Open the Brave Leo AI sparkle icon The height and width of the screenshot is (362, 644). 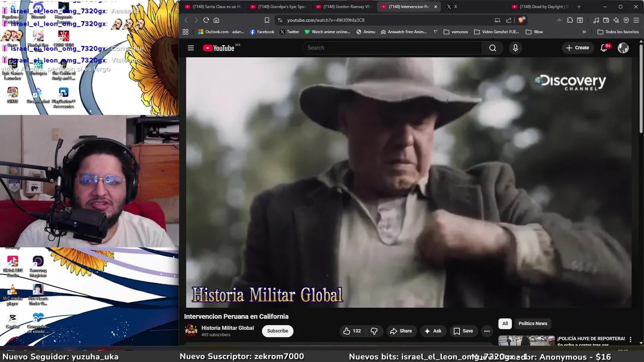tap(616, 20)
